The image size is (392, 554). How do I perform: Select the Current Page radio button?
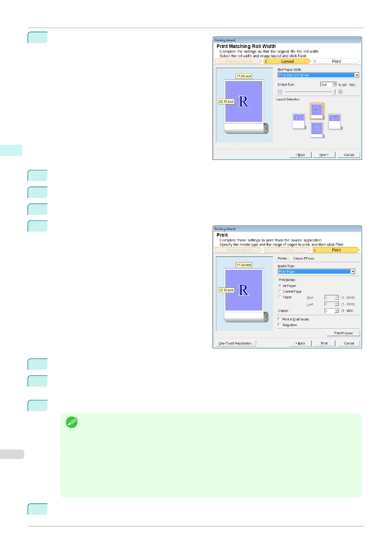280,291
